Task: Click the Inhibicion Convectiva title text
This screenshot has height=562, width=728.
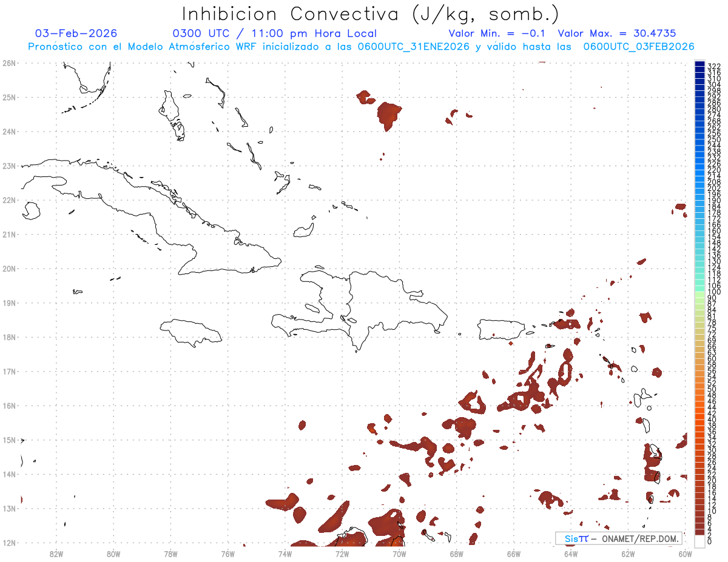Action: pyautogui.click(x=371, y=14)
